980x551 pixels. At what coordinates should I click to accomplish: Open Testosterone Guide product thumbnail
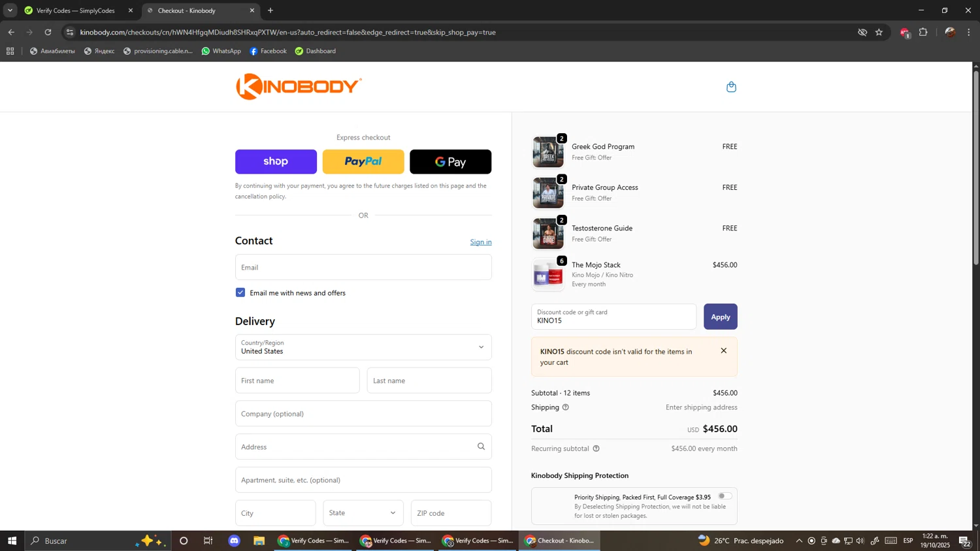pyautogui.click(x=548, y=234)
